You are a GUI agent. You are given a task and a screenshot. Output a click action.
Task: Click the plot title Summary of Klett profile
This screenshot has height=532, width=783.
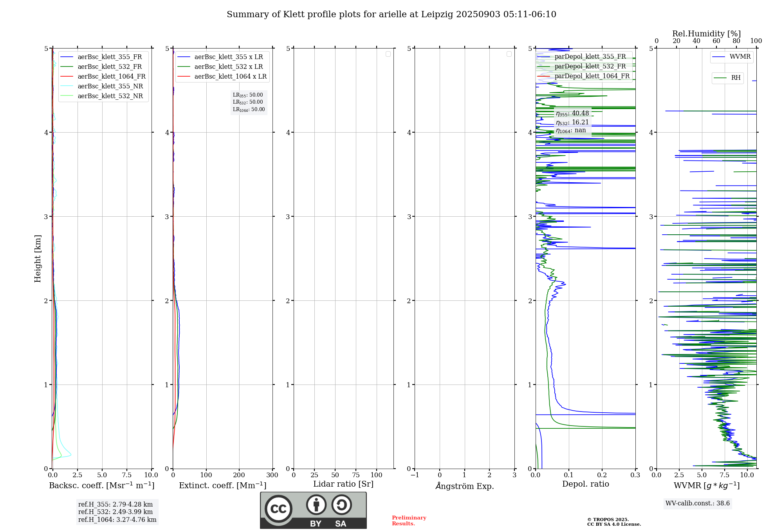pyautogui.click(x=391, y=14)
